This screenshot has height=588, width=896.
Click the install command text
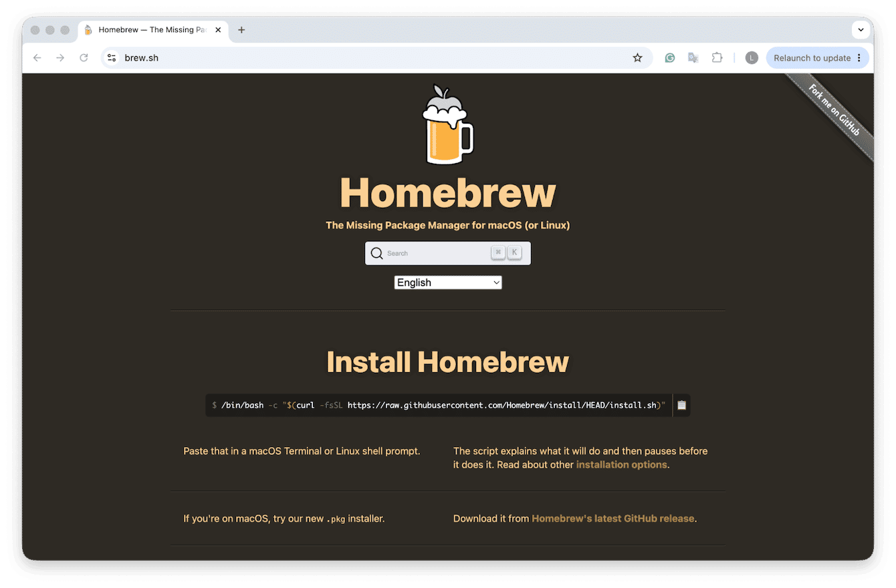[x=439, y=405]
